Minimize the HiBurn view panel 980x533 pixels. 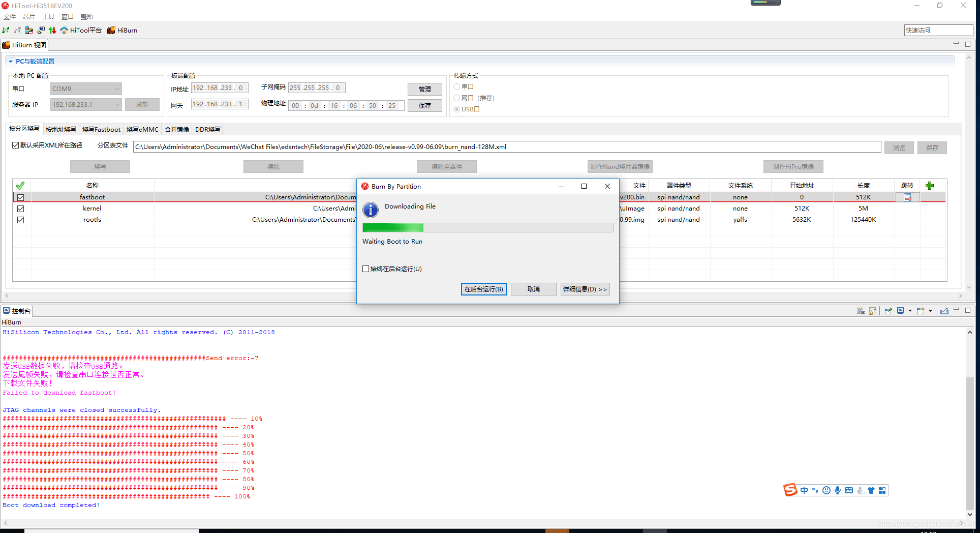956,44
